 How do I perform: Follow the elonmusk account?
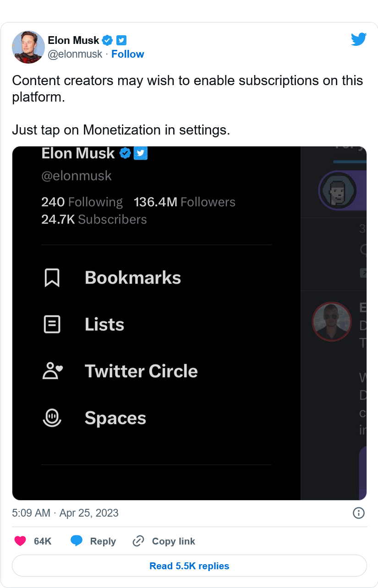127,54
